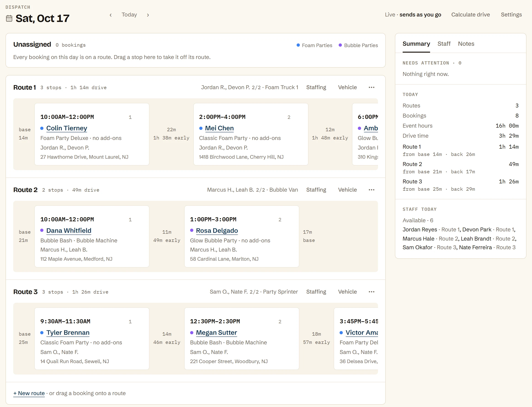This screenshot has width=532, height=407.
Task: Click Foam Parties legend blue dot
Action: pyautogui.click(x=298, y=45)
